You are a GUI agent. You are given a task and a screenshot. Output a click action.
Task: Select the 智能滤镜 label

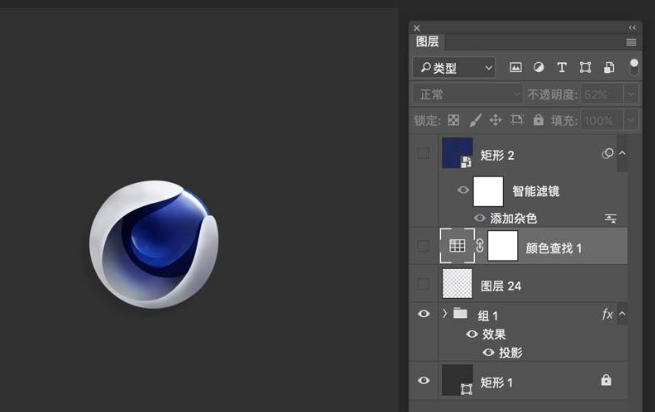tap(536, 191)
